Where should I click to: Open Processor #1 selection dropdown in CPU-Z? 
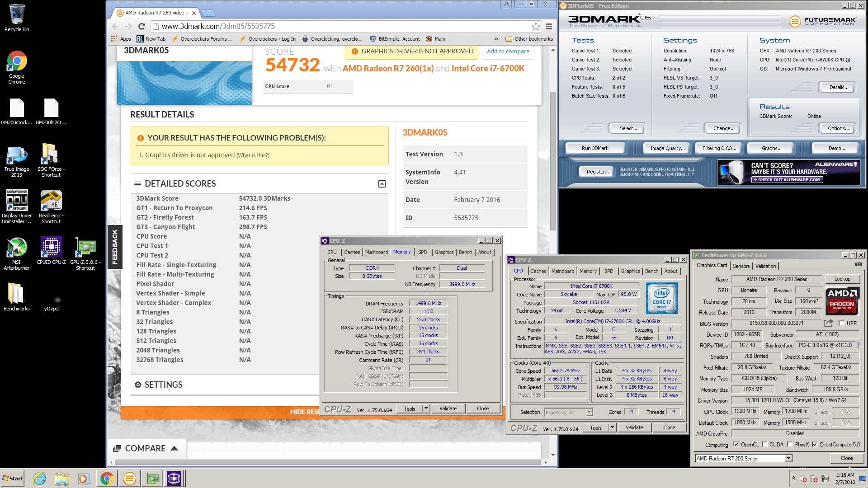point(589,412)
